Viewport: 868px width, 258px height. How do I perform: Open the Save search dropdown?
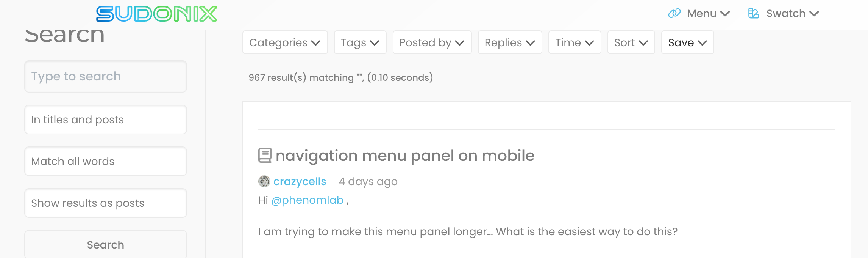coord(687,42)
